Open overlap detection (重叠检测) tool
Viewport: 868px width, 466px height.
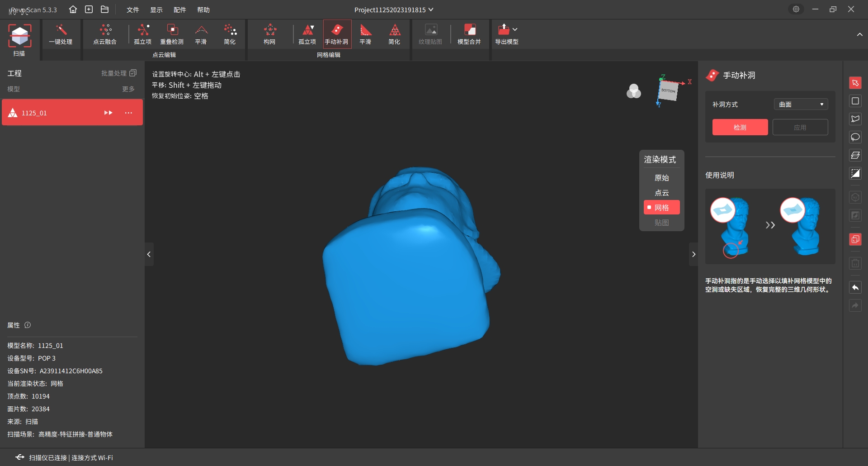tap(172, 35)
